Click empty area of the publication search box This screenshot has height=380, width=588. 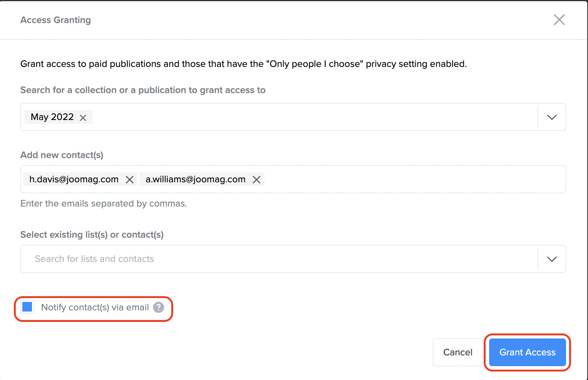pos(308,117)
